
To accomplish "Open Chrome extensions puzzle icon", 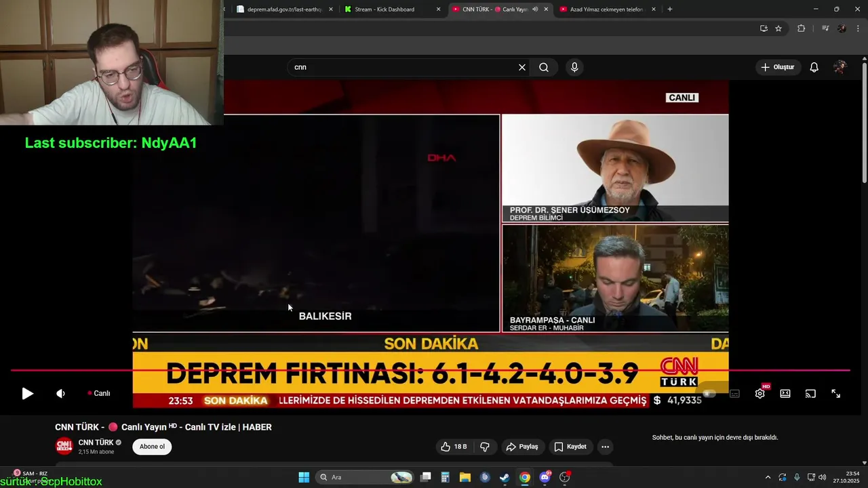I will 801,28.
